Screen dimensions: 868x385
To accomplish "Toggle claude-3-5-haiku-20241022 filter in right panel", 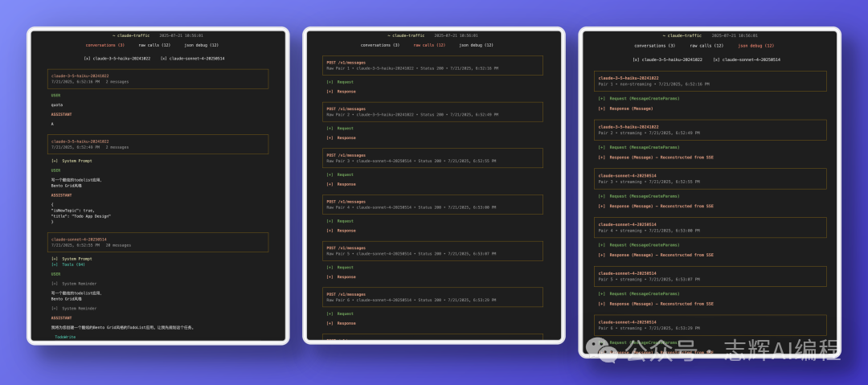I will (x=668, y=59).
